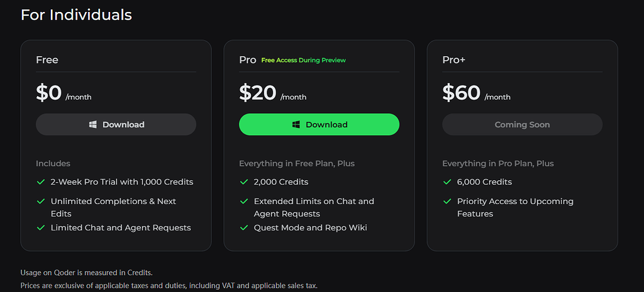Screen dimensions: 644x292
Task: Click the $20 per month price
Action: [273, 93]
